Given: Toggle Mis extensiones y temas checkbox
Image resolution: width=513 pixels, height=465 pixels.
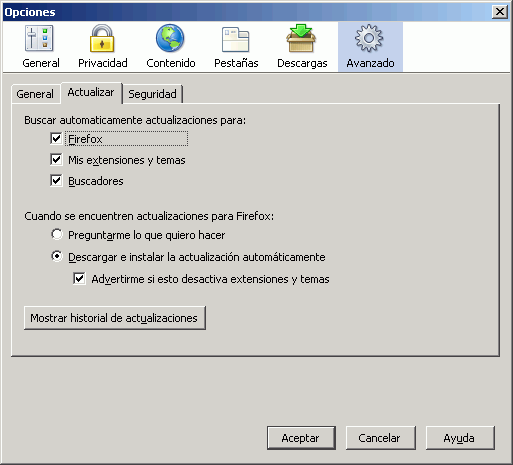Looking at the screenshot, I should click(56, 160).
